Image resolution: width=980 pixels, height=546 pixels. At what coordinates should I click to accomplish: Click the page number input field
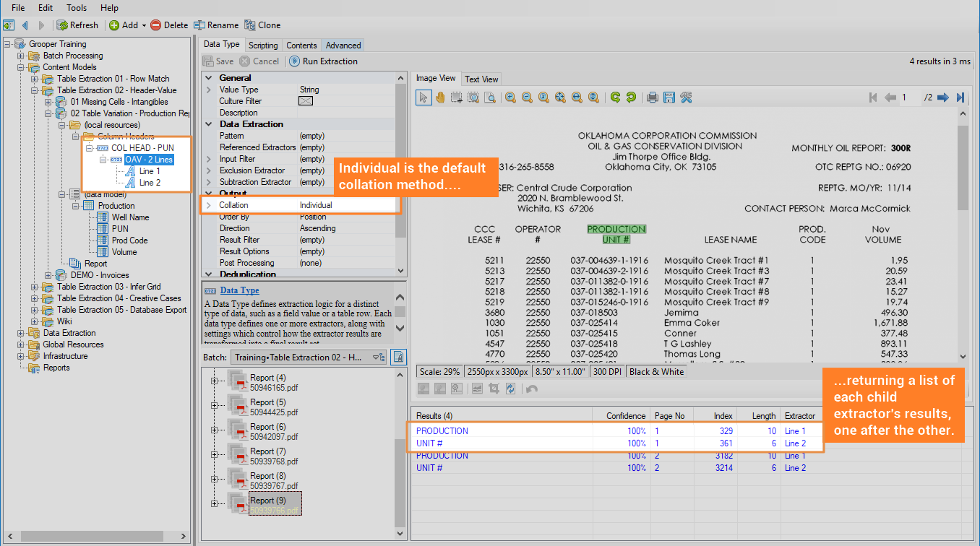(x=910, y=97)
